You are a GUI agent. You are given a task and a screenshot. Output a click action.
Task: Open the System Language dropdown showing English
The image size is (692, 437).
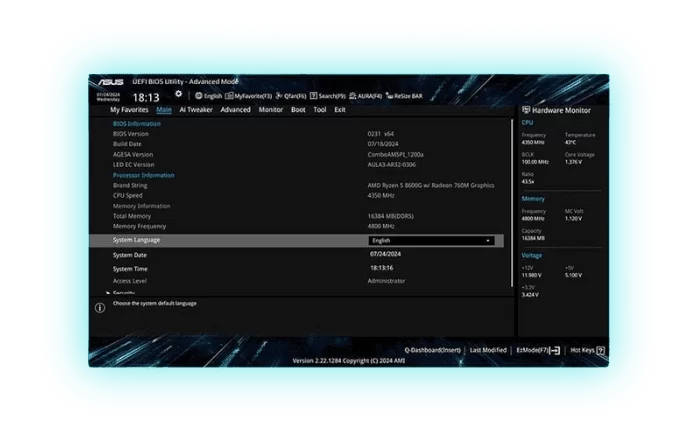(x=432, y=241)
